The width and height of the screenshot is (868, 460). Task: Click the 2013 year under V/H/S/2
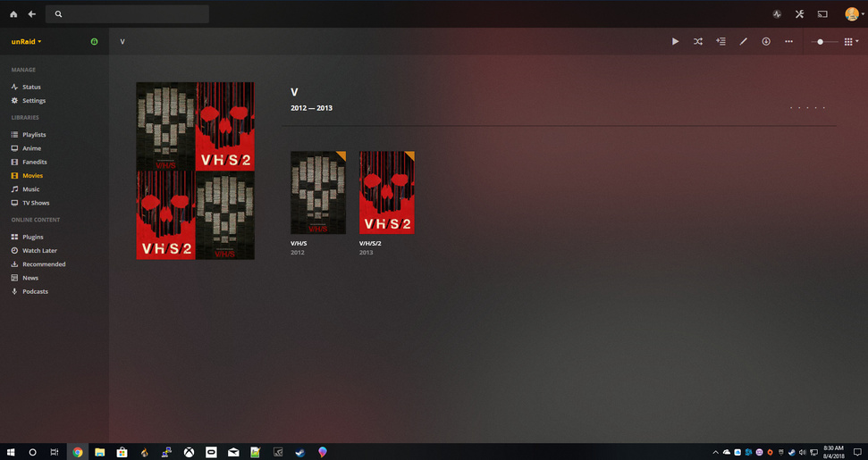[x=366, y=253]
